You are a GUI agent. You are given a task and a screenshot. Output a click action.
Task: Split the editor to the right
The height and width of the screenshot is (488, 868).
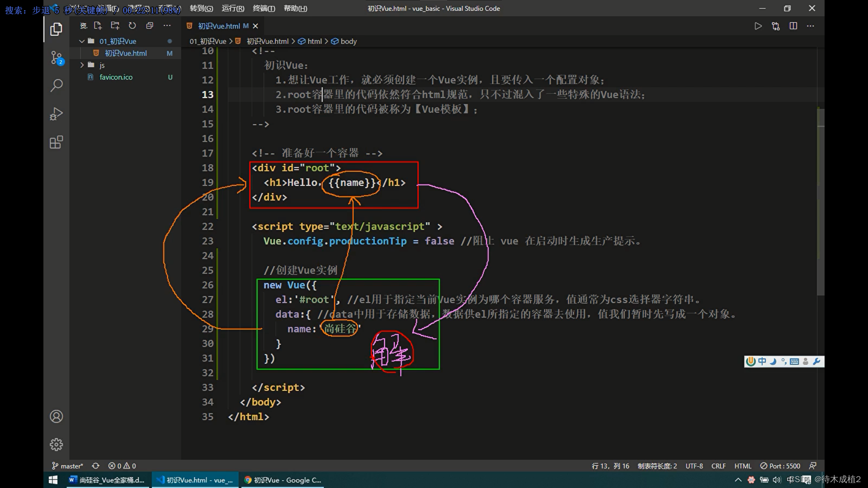[x=793, y=26]
